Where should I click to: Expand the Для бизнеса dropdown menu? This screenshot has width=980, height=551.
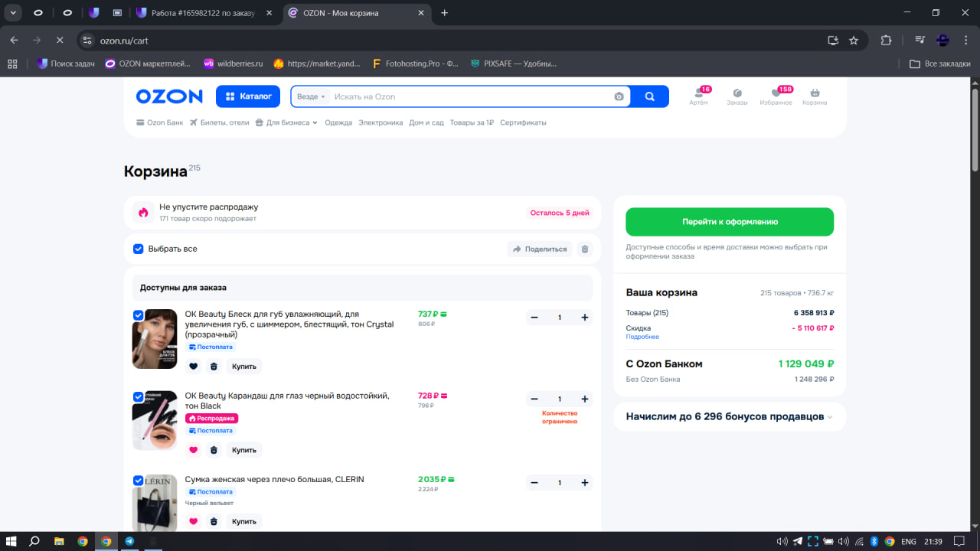(286, 122)
